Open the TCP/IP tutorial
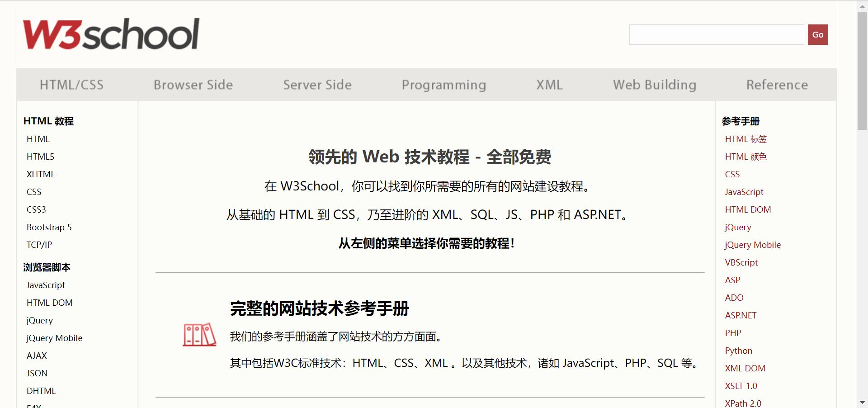This screenshot has width=868, height=408. point(39,245)
